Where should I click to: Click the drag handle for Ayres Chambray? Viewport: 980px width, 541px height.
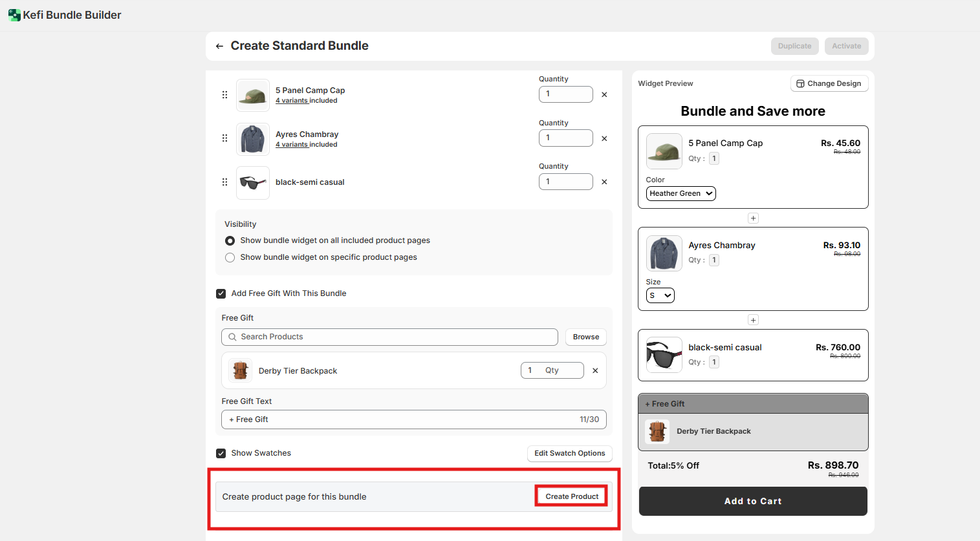click(x=224, y=138)
